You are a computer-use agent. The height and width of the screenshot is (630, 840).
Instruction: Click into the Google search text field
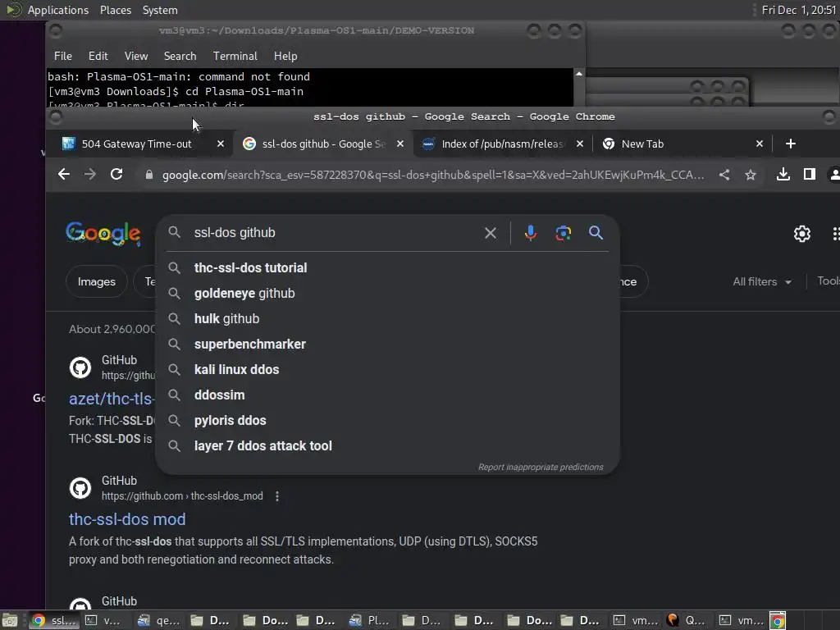pyautogui.click(x=335, y=232)
